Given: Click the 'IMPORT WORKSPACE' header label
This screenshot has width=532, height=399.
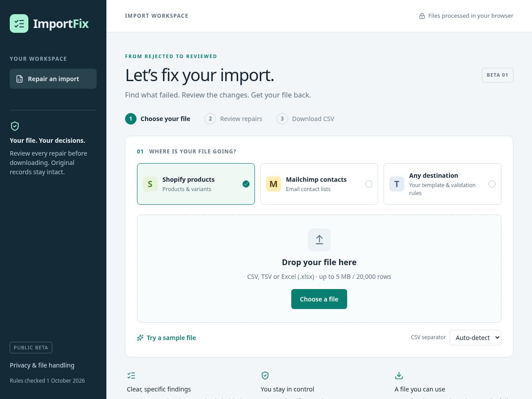Looking at the screenshot, I should coord(156,16).
